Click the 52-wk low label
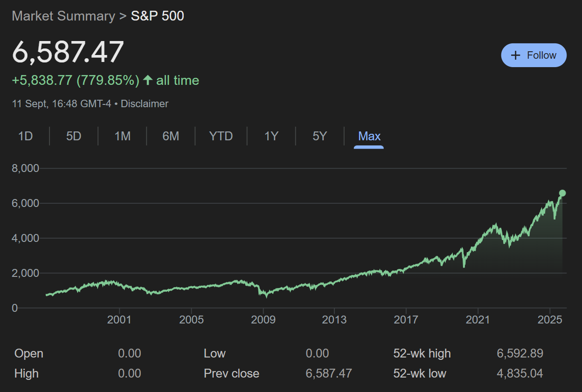 [x=420, y=373]
